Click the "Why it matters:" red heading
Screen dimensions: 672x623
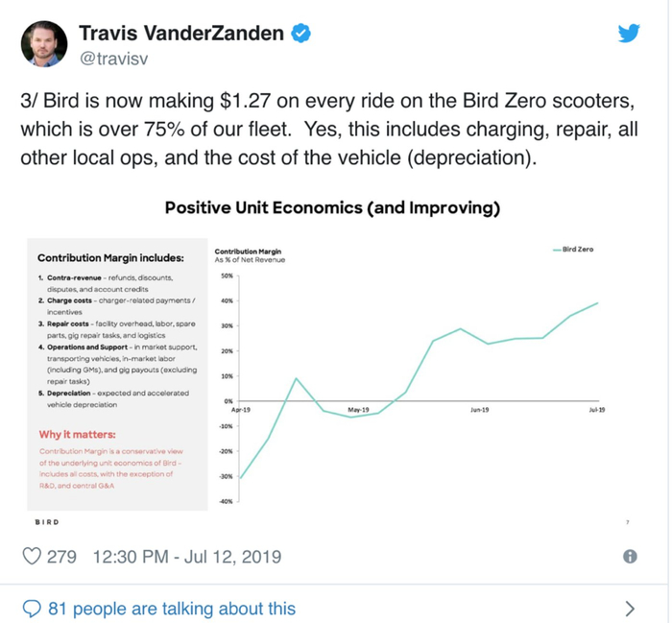click(77, 434)
